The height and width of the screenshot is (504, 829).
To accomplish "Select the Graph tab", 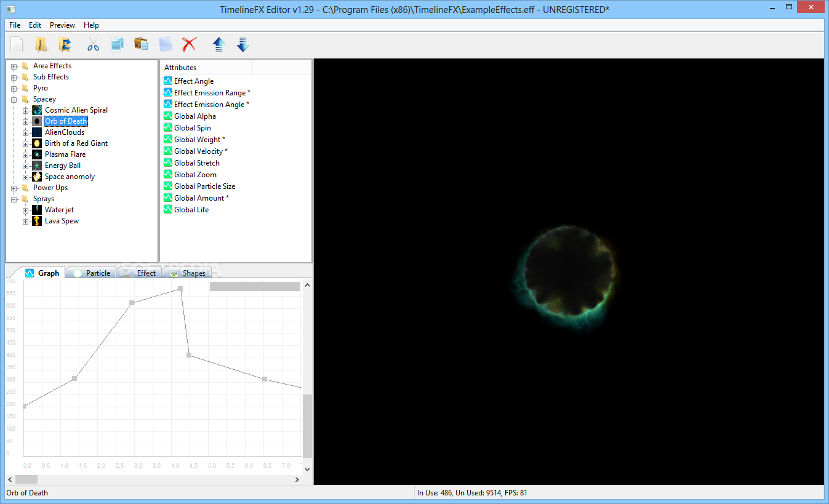I will 43,273.
